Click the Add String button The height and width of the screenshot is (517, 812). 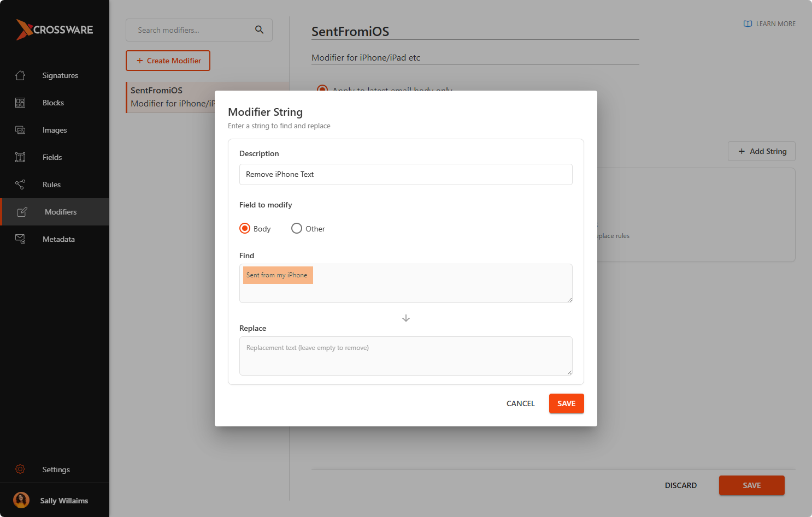[762, 151]
